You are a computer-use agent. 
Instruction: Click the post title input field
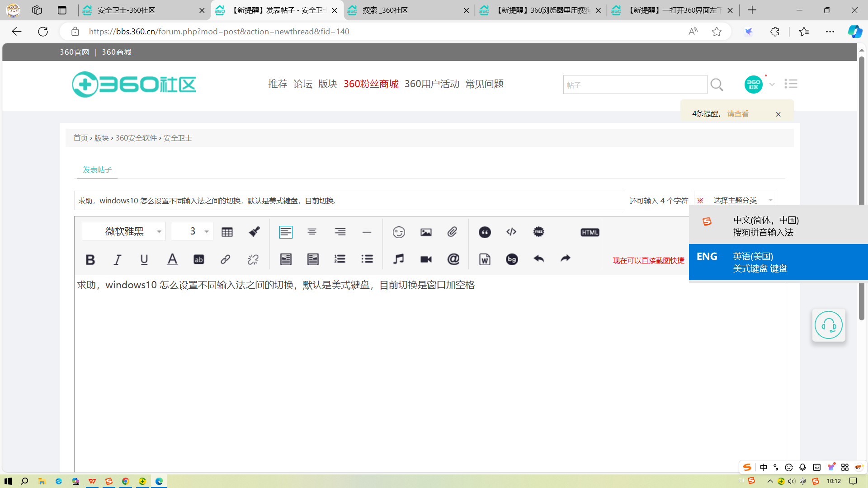[349, 201]
